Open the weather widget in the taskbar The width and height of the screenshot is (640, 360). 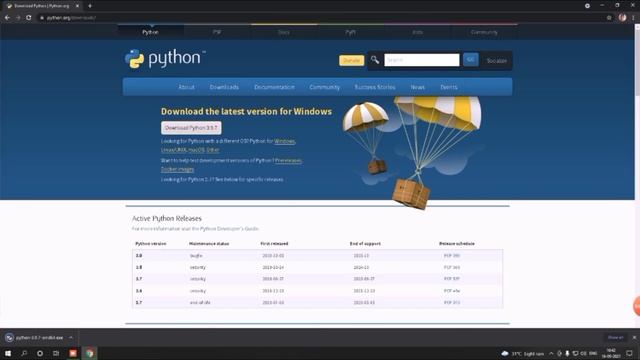pos(523,353)
